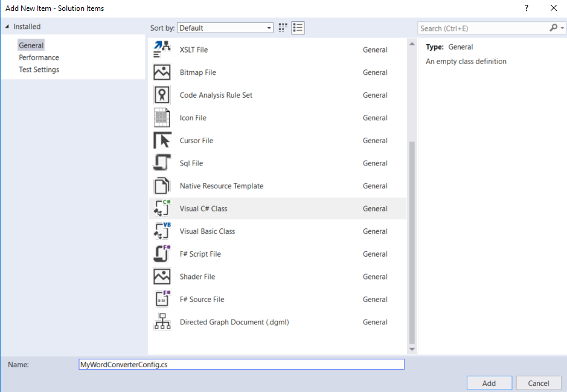Screen dimensions: 567x392
Task: Click the Cancel button
Action: point(539,383)
